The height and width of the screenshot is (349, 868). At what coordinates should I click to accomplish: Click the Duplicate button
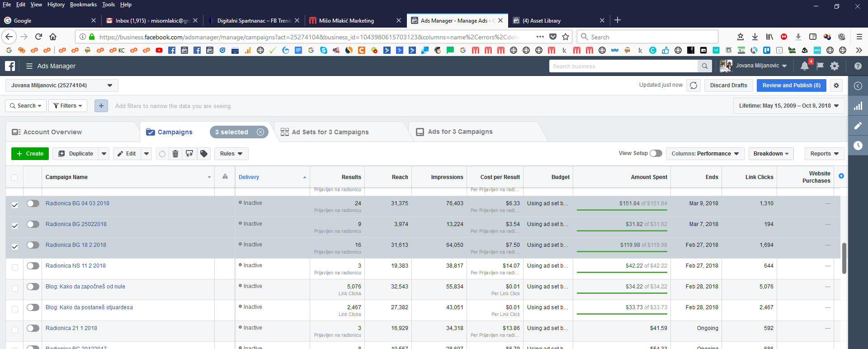click(x=75, y=154)
